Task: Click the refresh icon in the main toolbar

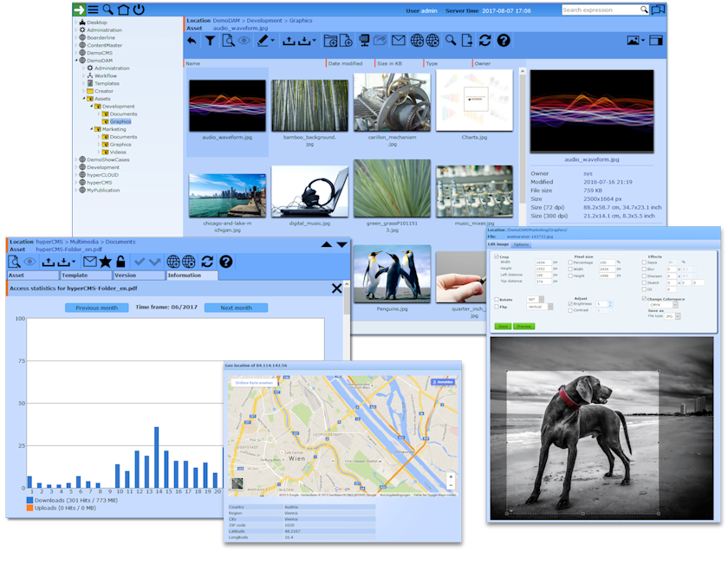Action: pyautogui.click(x=485, y=41)
